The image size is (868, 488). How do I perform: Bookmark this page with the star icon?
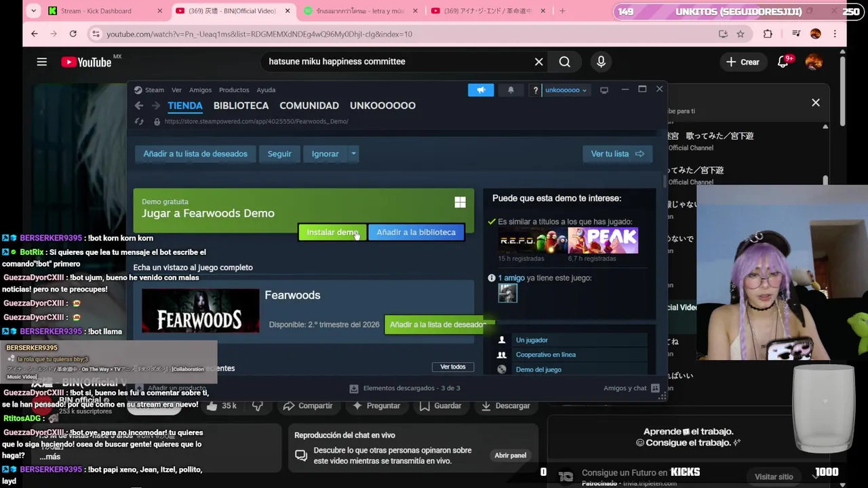[741, 34]
